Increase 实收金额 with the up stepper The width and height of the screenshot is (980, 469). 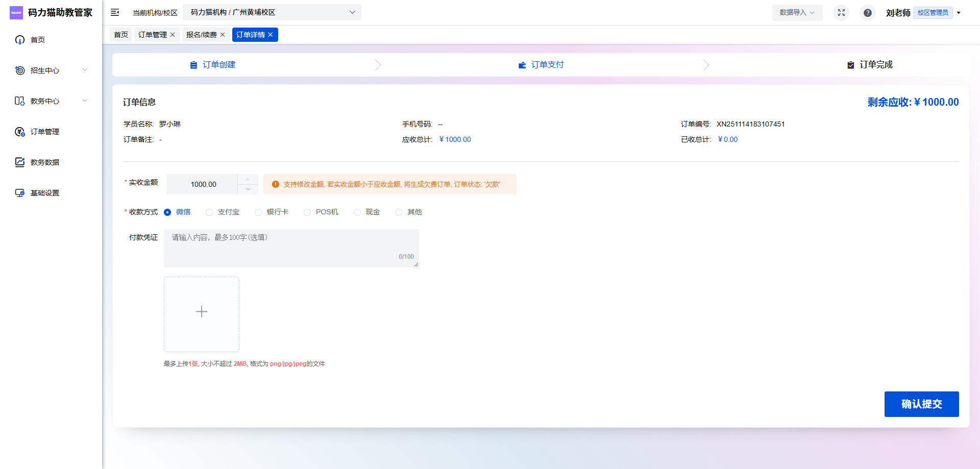[248, 180]
